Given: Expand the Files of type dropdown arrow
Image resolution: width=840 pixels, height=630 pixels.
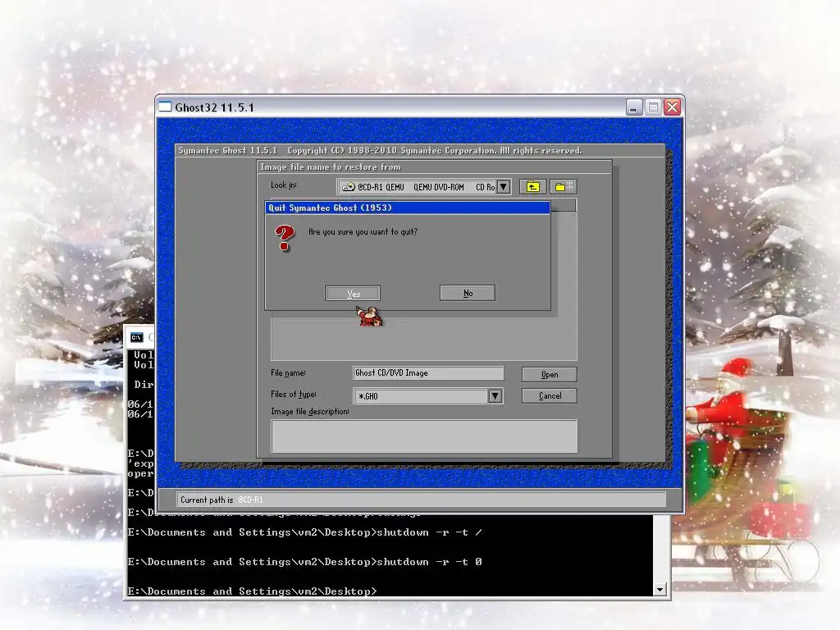Looking at the screenshot, I should pyautogui.click(x=495, y=396).
